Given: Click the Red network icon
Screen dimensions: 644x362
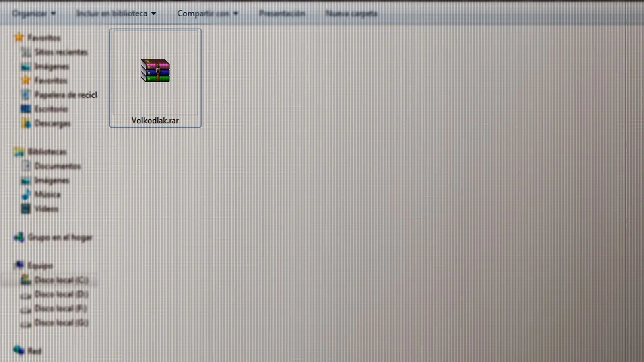Looking at the screenshot, I should point(19,351).
